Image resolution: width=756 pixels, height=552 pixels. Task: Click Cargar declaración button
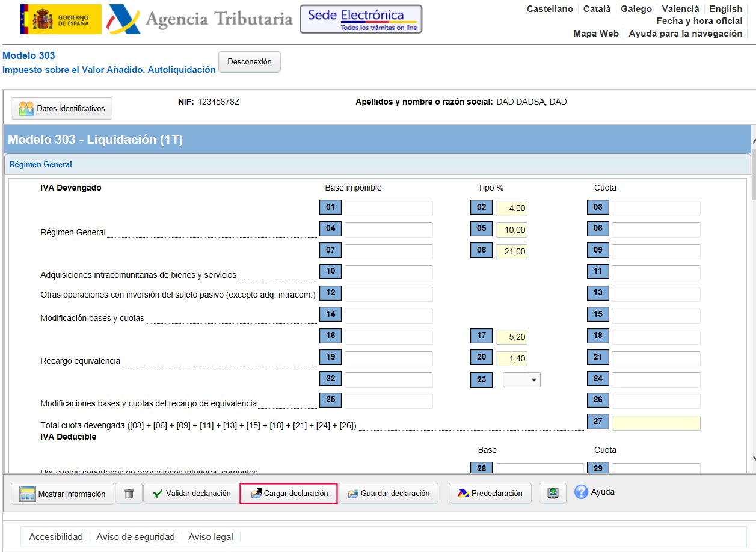[x=289, y=494]
